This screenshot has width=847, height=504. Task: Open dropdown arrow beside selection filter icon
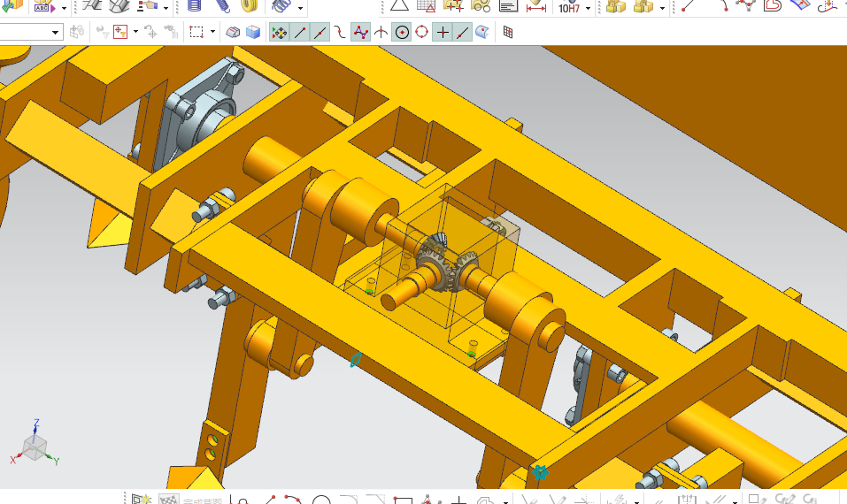[x=135, y=32]
